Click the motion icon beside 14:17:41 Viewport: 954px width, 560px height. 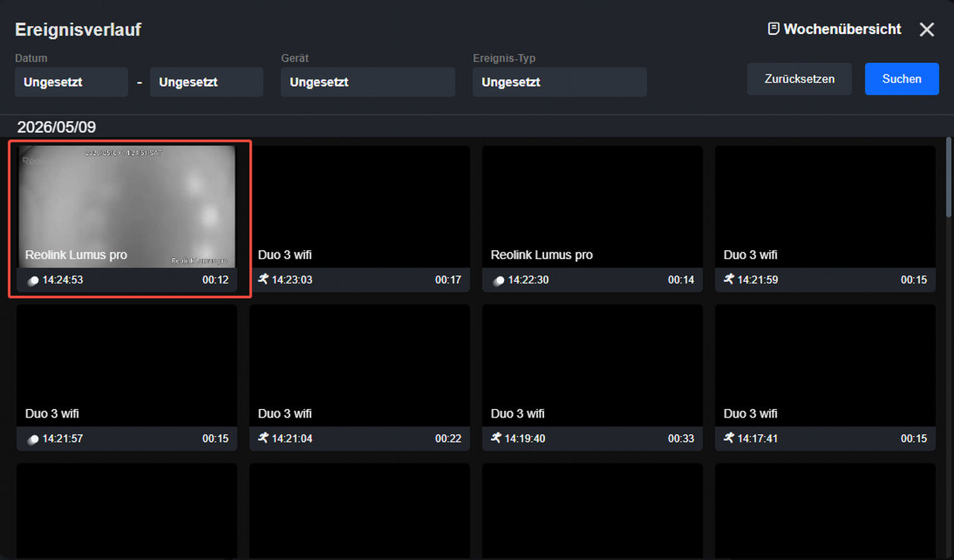[728, 438]
